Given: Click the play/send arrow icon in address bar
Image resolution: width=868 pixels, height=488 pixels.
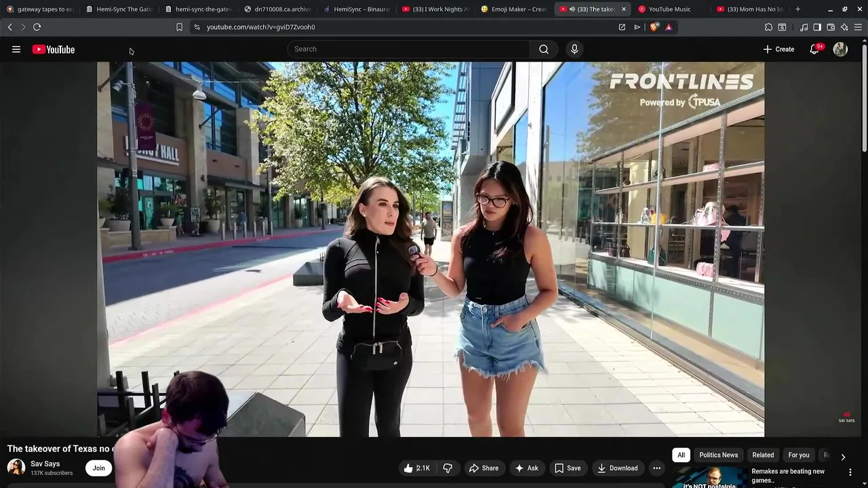Looking at the screenshot, I should [637, 27].
